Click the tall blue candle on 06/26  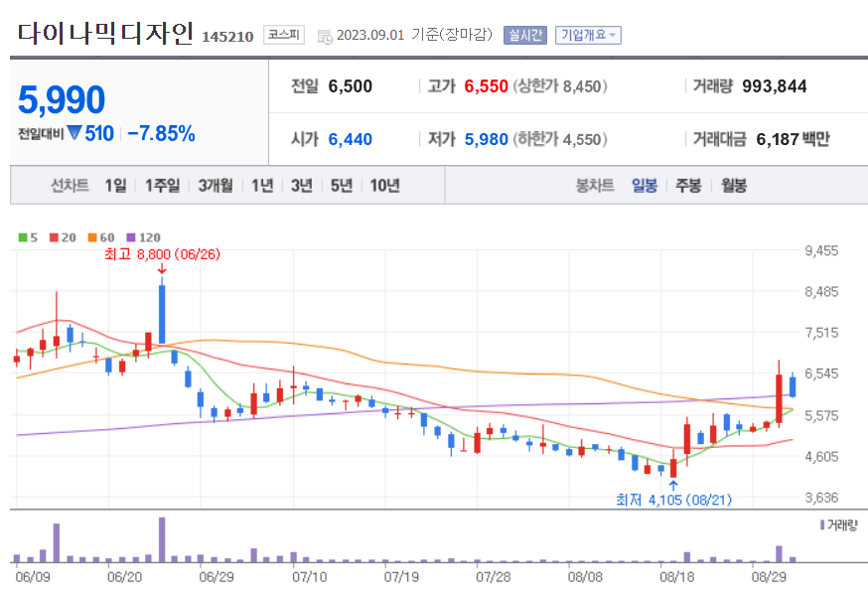[162, 314]
